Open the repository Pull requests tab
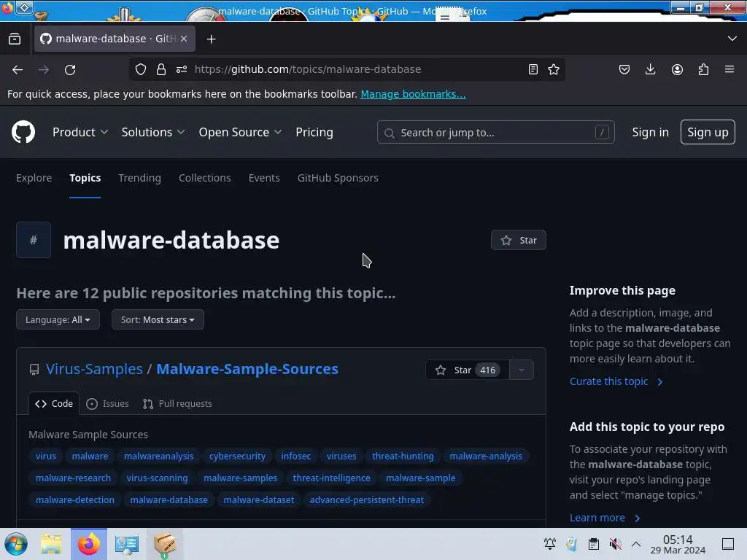Viewport: 747px width, 560px height. (177, 404)
